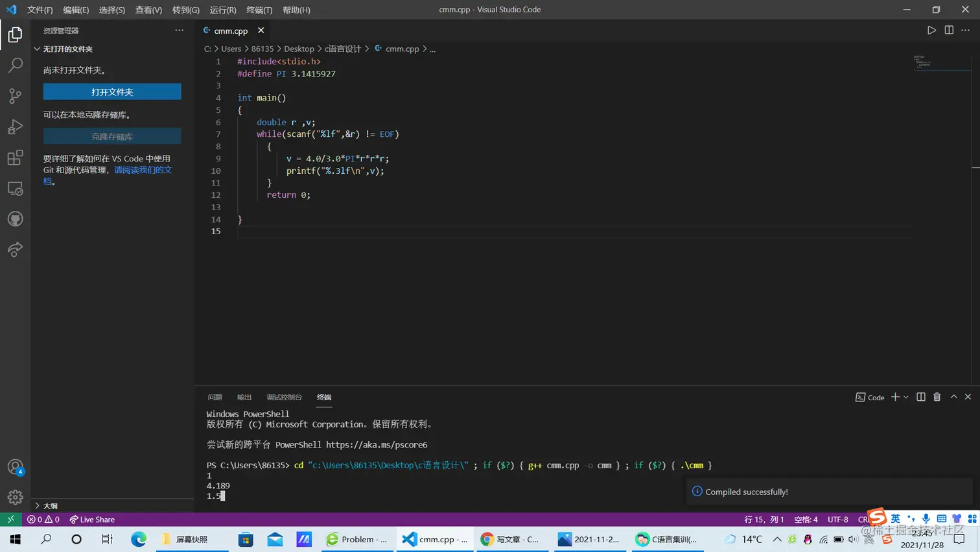Open the 编辑(E) menu
The height and width of the screenshot is (552, 980).
[x=76, y=10]
